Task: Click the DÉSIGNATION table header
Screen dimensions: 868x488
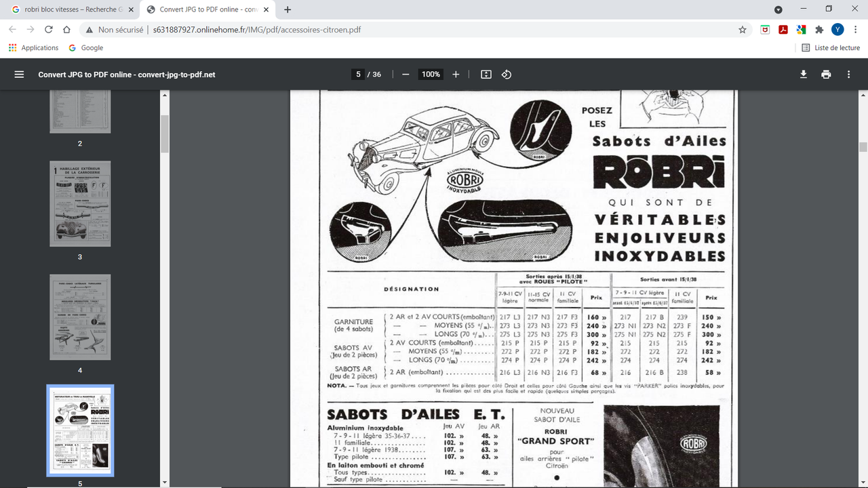Action: [412, 289]
